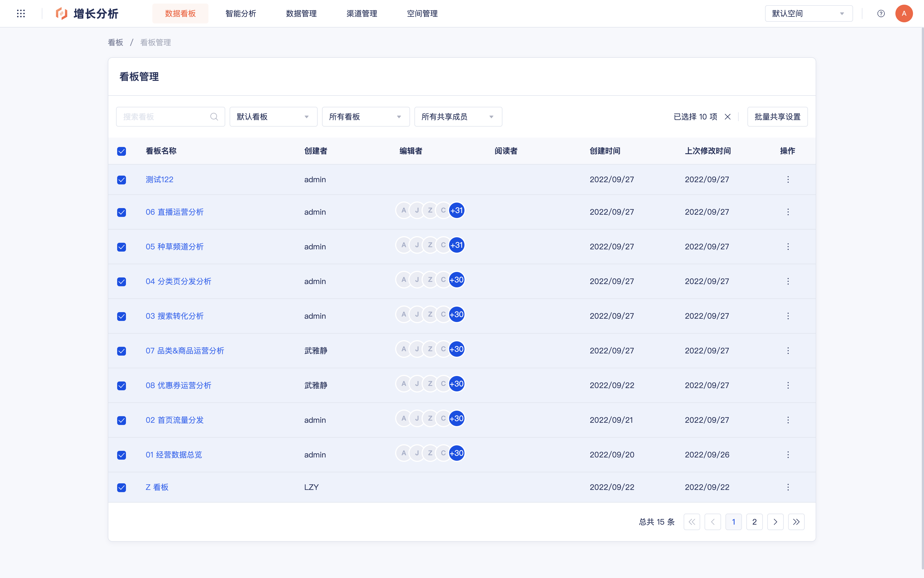The height and width of the screenshot is (578, 924).
Task: Open the 06 直播运营分析 dashboard link
Action: click(x=175, y=212)
